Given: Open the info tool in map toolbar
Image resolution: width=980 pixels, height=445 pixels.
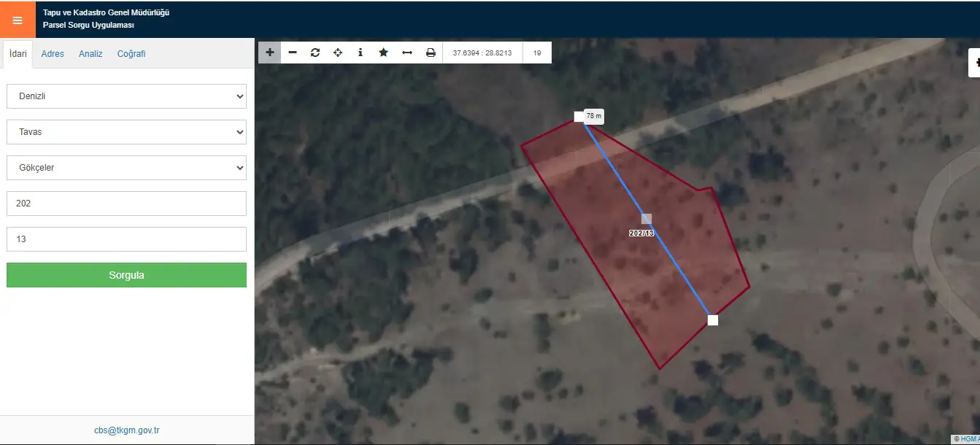Looking at the screenshot, I should click(360, 53).
